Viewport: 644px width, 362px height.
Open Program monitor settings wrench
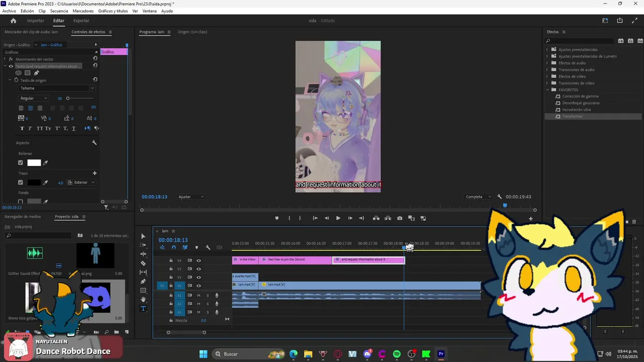(500, 197)
